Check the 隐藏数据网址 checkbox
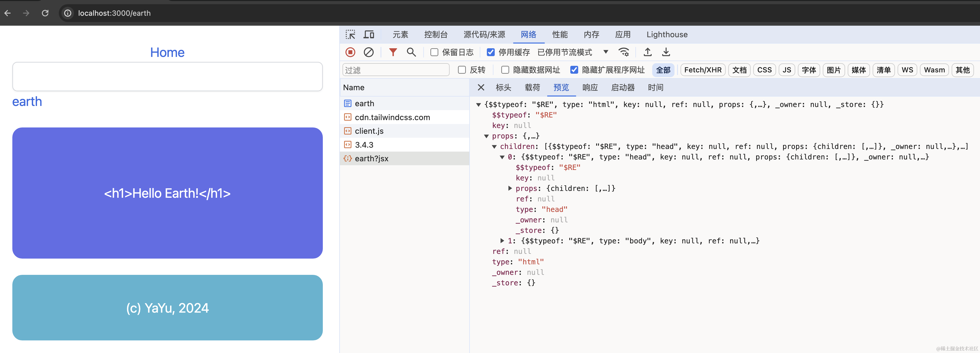 coord(505,70)
